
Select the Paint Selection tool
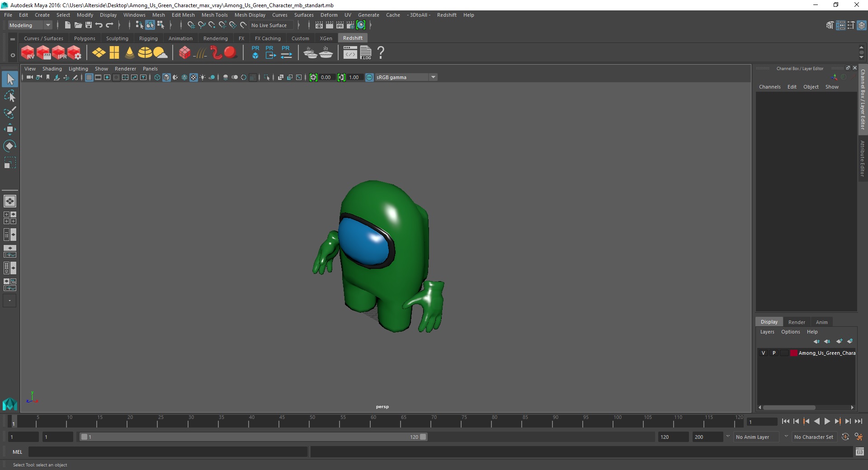point(10,113)
